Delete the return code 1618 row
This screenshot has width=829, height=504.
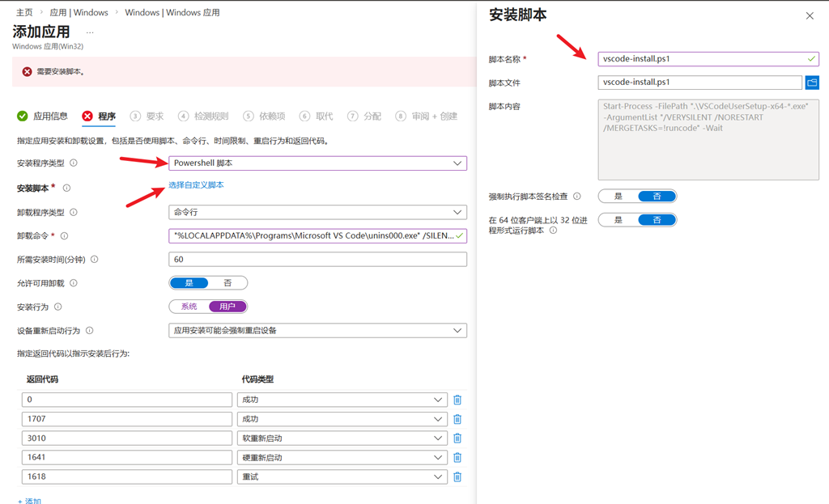(x=457, y=477)
